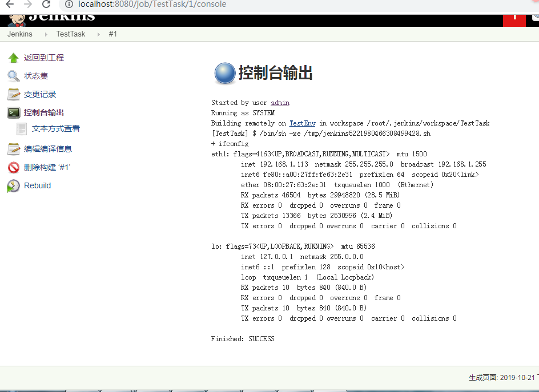This screenshot has width=539, height=392.
Task: Open 状态集 via the magnifier icon
Action: coord(13,76)
